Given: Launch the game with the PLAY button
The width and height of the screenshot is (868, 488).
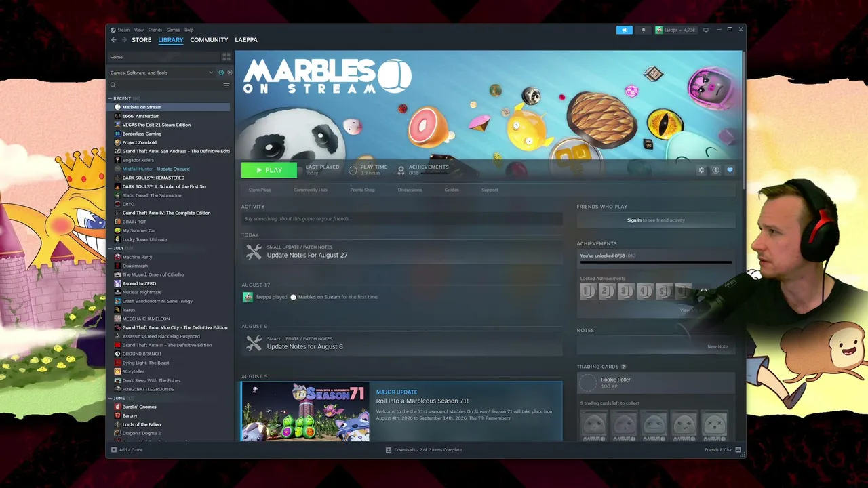Looking at the screenshot, I should (269, 170).
